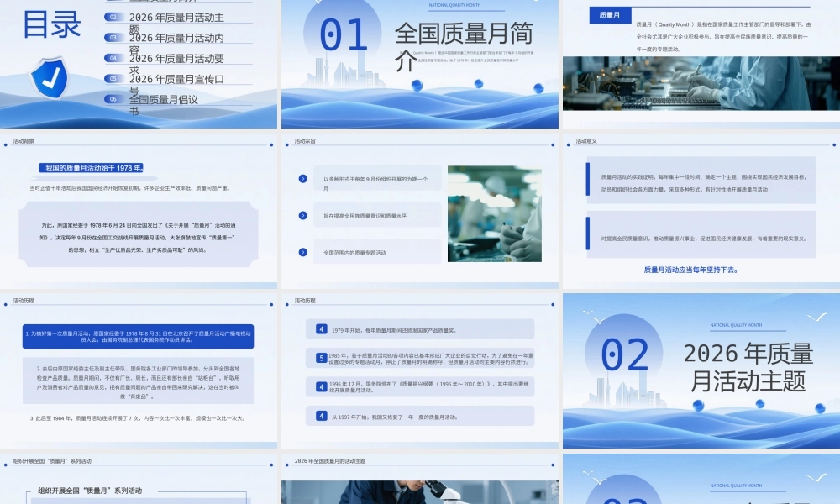The width and height of the screenshot is (840, 504).
Task: Click the number 5 badge beside 1985年
Action: (x=322, y=358)
